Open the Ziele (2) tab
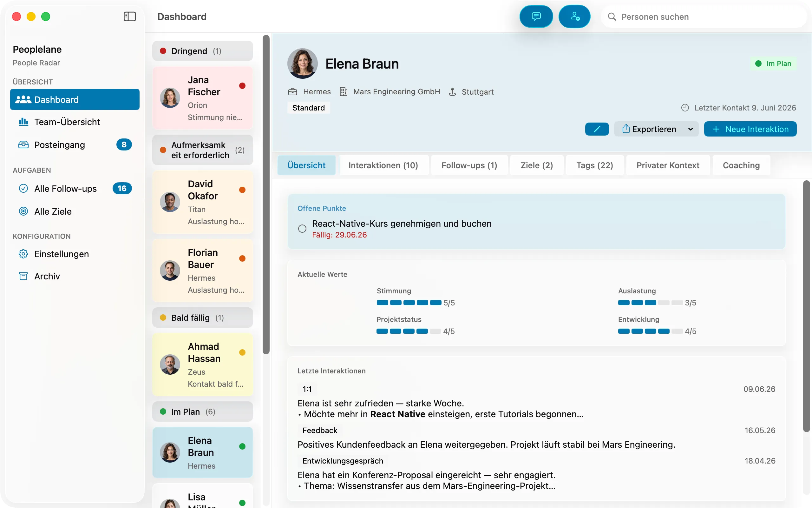 (x=537, y=165)
